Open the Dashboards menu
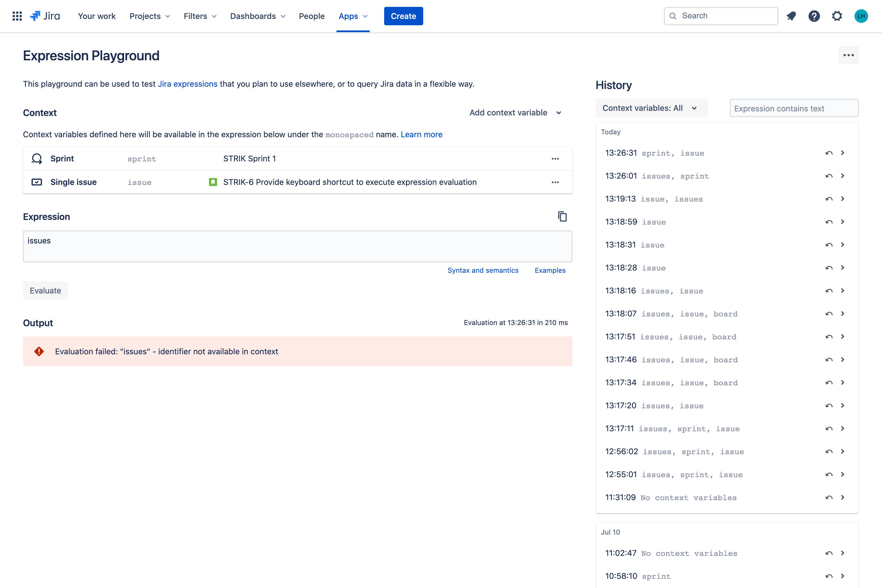The image size is (882, 588). (257, 16)
